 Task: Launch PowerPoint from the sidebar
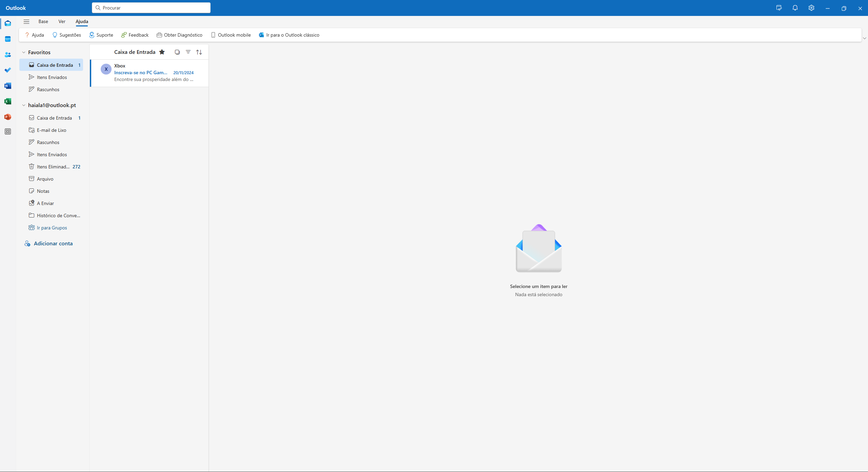pyautogui.click(x=8, y=117)
